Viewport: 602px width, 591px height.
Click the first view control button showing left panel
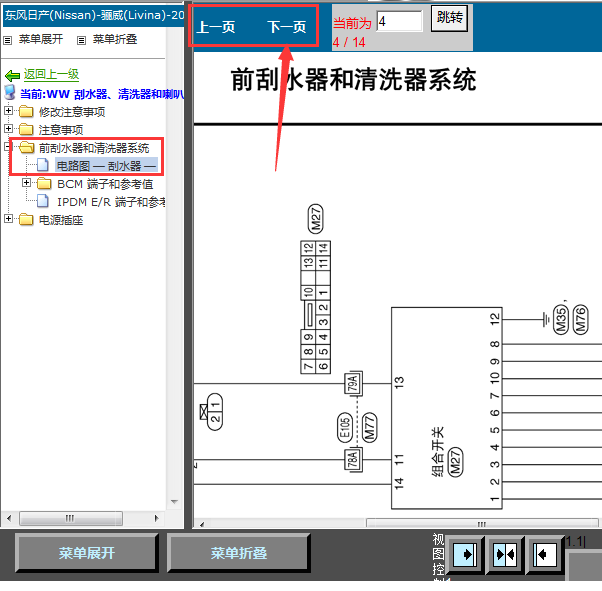(x=464, y=553)
